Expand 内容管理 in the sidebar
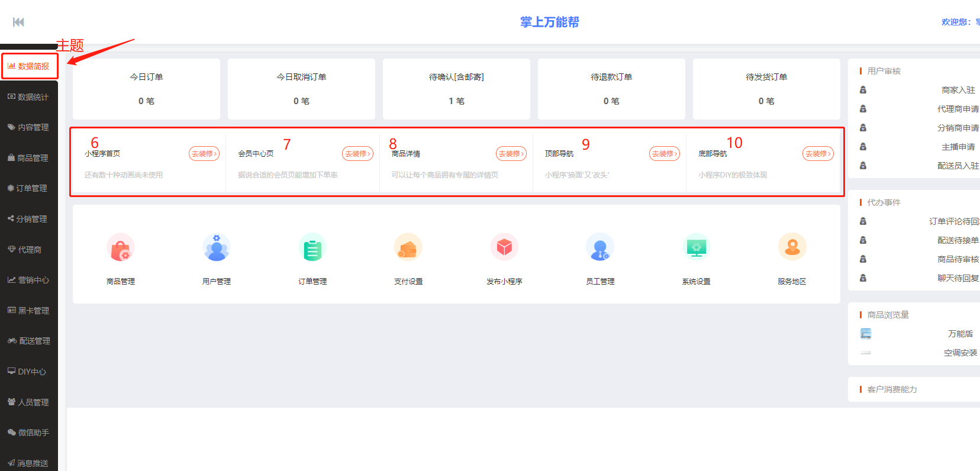The width and height of the screenshot is (980, 471). tap(28, 127)
